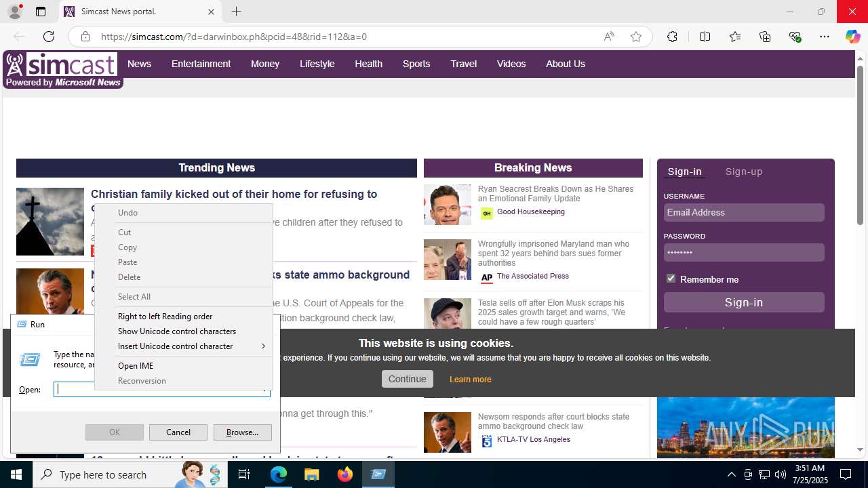The image size is (868, 488).
Task: Open the notification center icon
Action: 846,474
